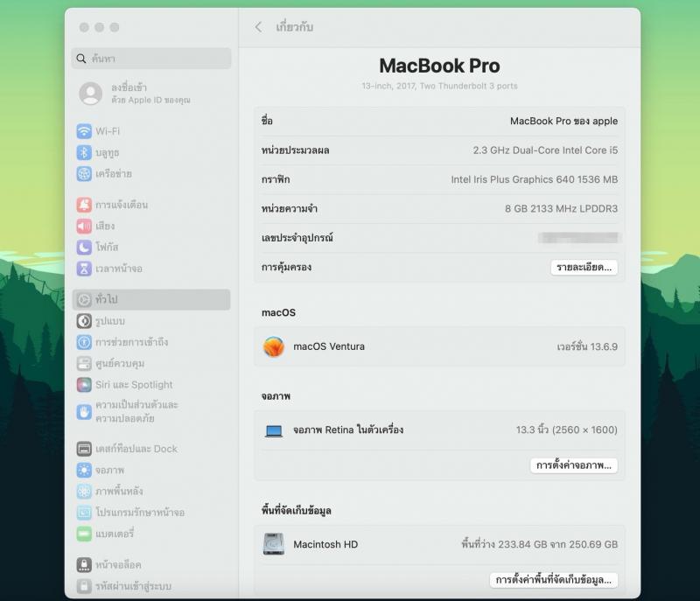Open Siri และ Spotlight icon
This screenshot has height=601, width=700.
(x=84, y=385)
